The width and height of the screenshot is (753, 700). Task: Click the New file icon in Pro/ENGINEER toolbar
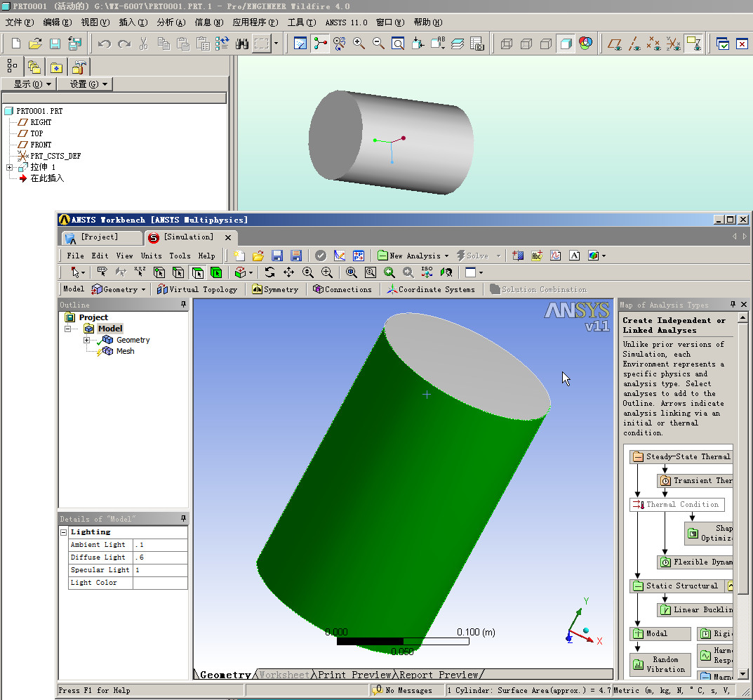pos(16,44)
